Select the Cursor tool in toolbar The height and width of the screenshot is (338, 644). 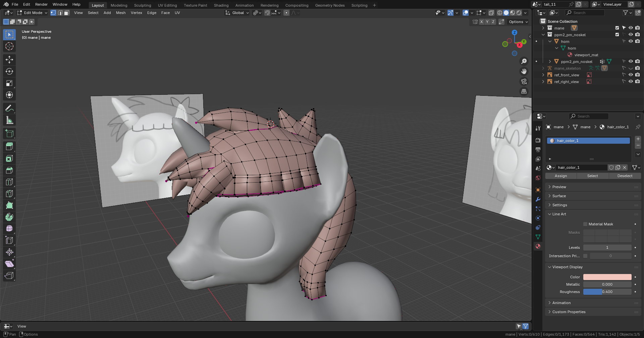click(9, 46)
